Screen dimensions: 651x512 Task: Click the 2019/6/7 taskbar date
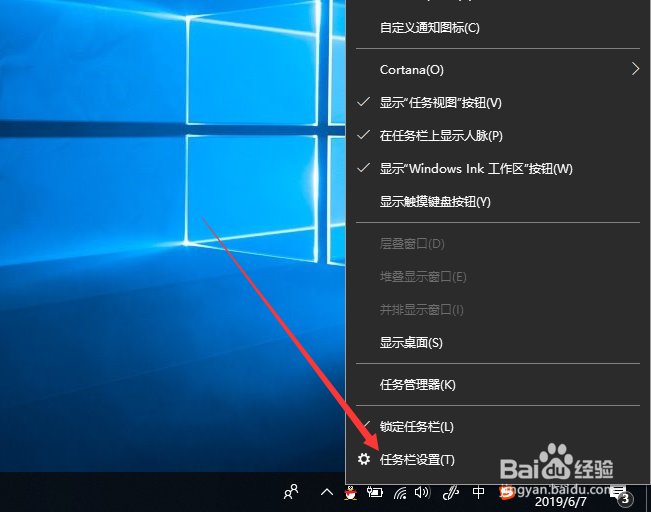click(560, 502)
